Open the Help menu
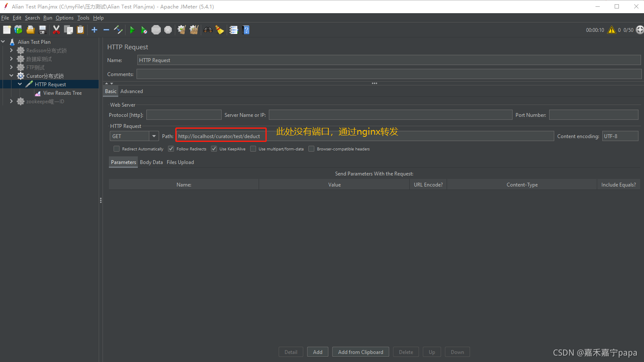644x362 pixels. [x=98, y=18]
